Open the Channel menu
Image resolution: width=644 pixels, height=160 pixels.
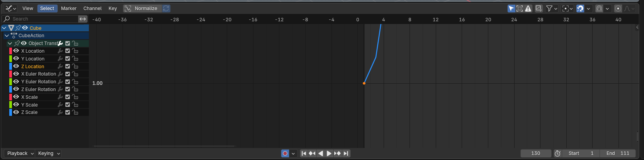(93, 9)
